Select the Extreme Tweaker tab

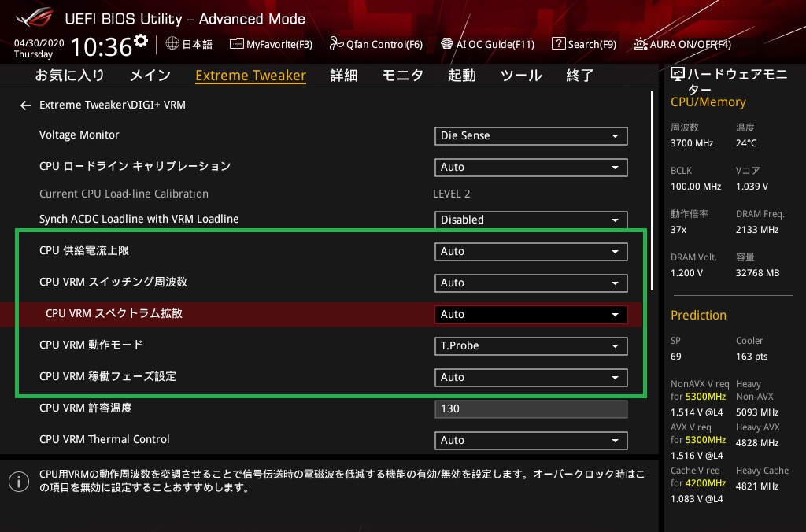coord(251,76)
